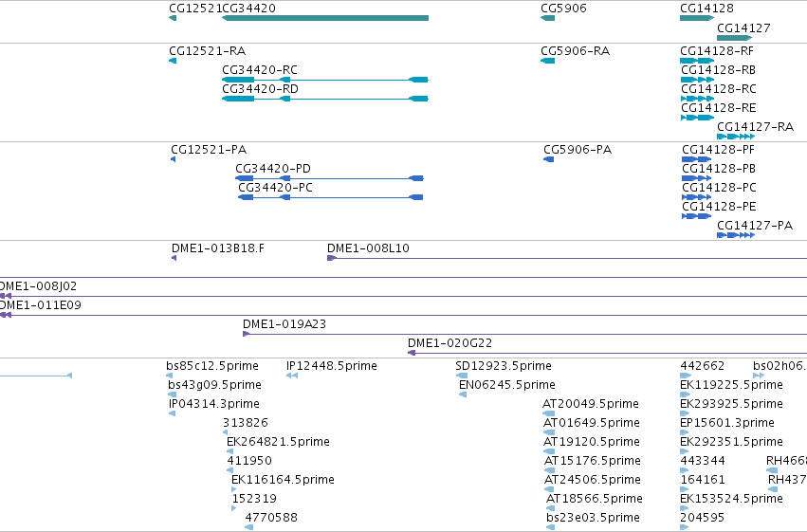
Task: Click the CG14127-RA transcript glyph
Action: tap(736, 137)
